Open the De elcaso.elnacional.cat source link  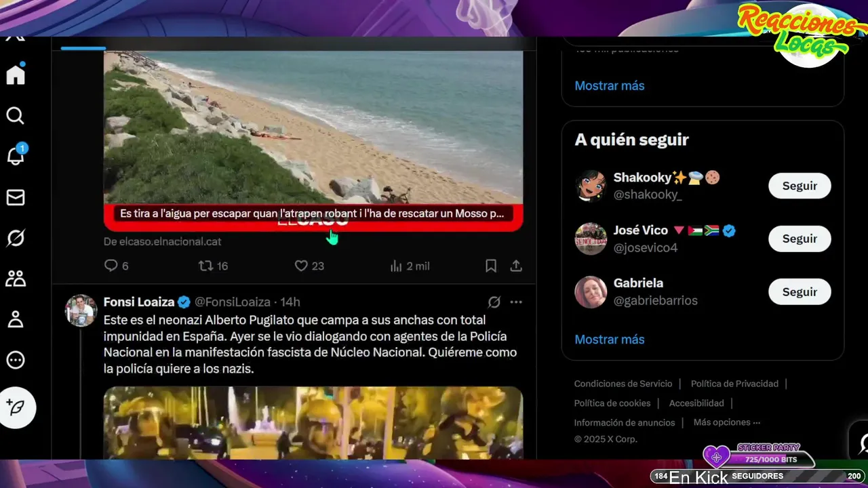pyautogui.click(x=162, y=241)
